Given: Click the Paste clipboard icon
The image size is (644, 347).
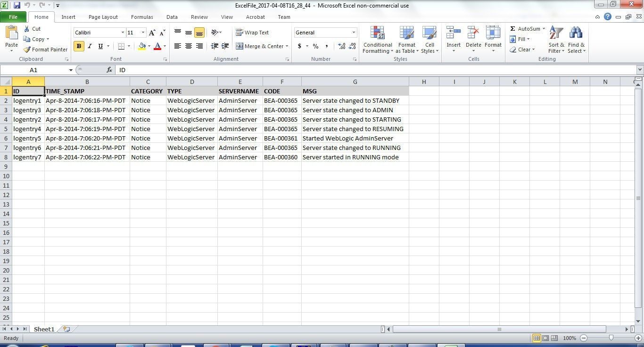Looking at the screenshot, I should (11, 33).
